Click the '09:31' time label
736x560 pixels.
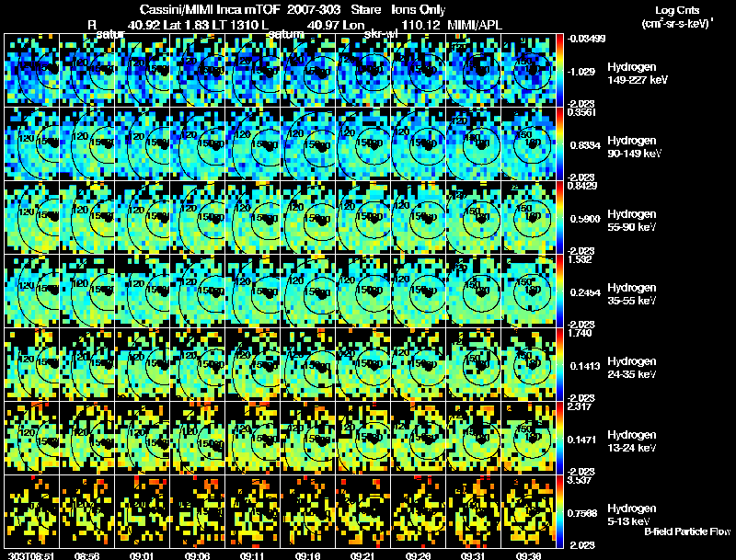coord(473,555)
